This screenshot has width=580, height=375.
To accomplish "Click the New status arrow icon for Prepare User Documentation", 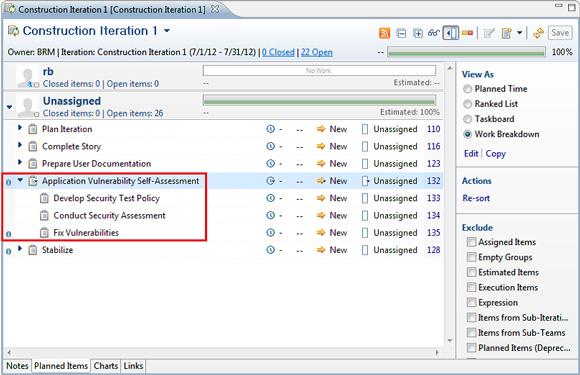I will click(x=321, y=163).
